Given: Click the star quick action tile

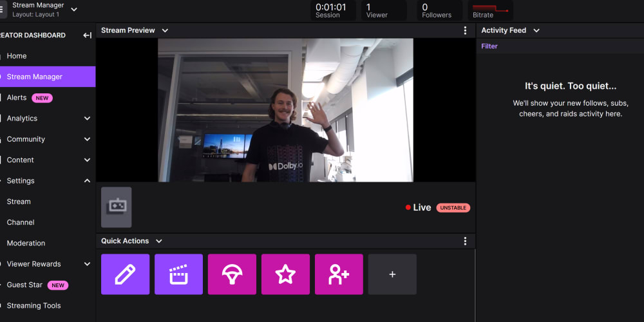Looking at the screenshot, I should [285, 274].
